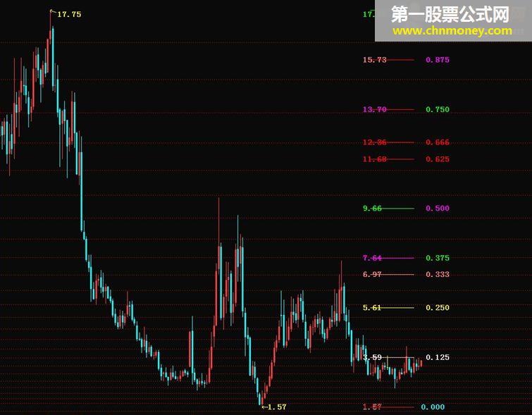Click the red 1.57 level label beside 0.000
Viewport: 532px width, 415px height.
coord(372,407)
